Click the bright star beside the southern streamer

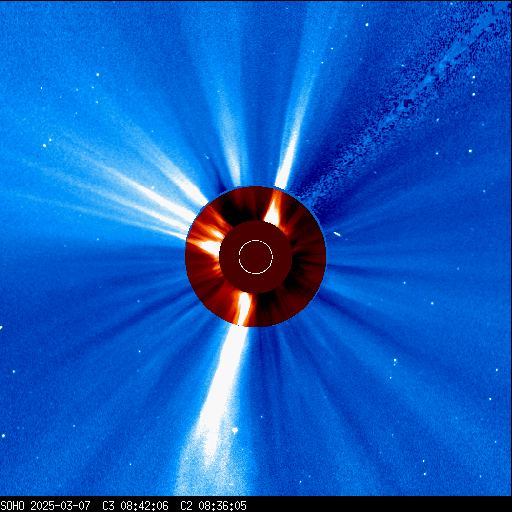[235, 430]
